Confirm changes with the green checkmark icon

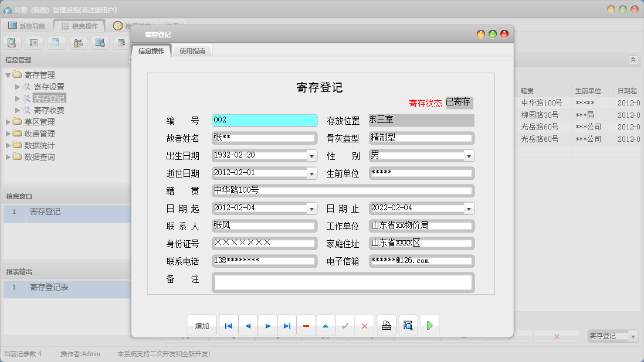pyautogui.click(x=345, y=325)
